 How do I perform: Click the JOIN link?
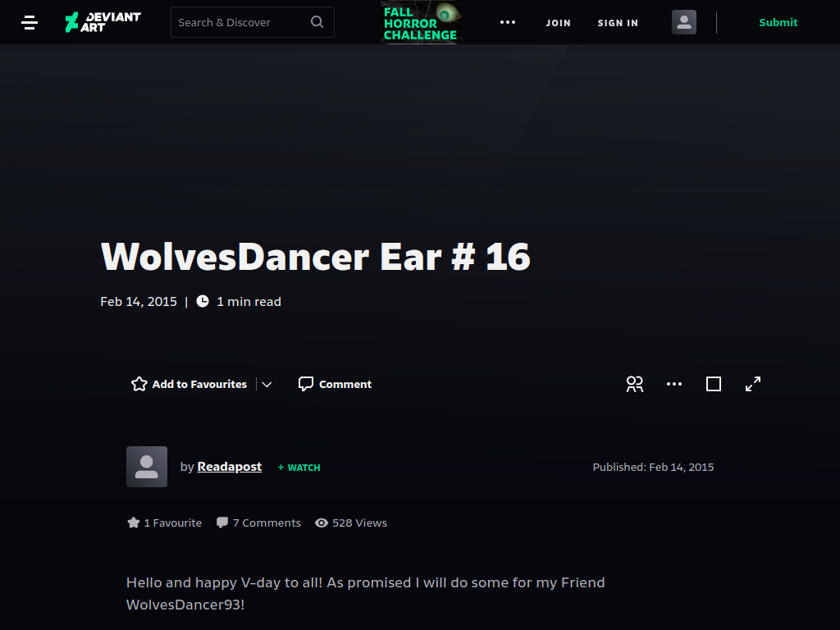tap(558, 23)
